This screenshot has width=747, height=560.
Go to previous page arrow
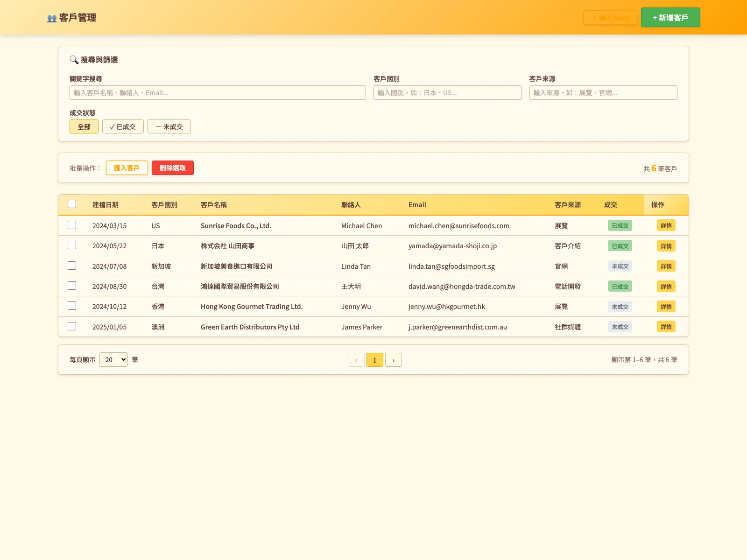pos(356,360)
